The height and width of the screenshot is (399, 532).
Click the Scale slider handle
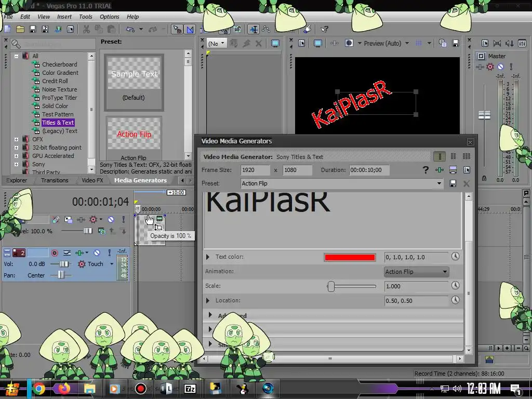pos(331,286)
